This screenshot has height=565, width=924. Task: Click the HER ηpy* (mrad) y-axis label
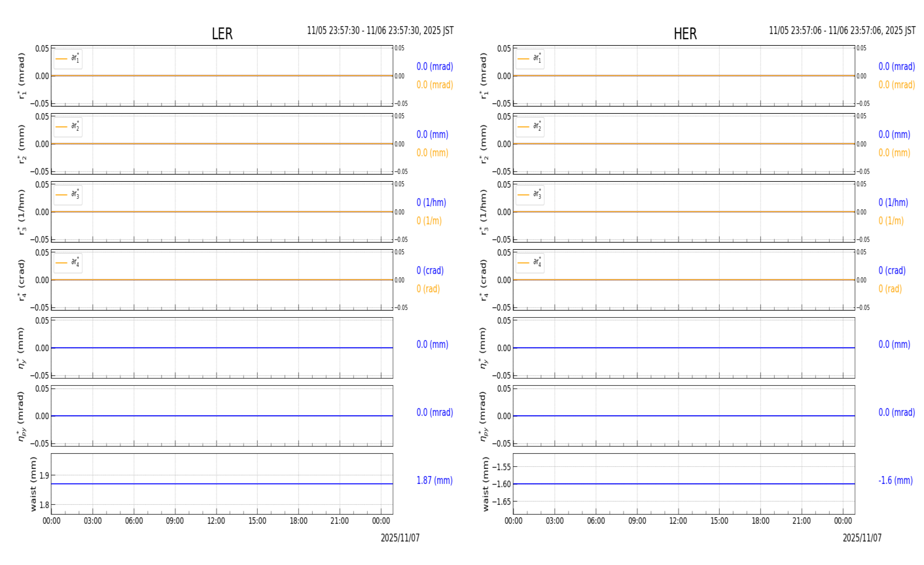[484, 416]
